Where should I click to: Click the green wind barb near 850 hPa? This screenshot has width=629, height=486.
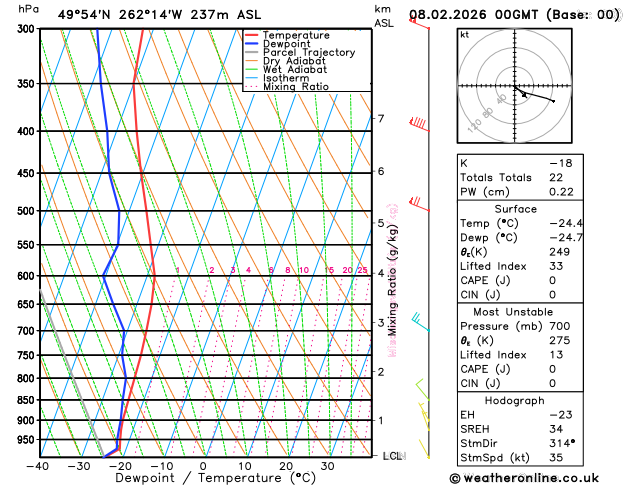click(422, 389)
